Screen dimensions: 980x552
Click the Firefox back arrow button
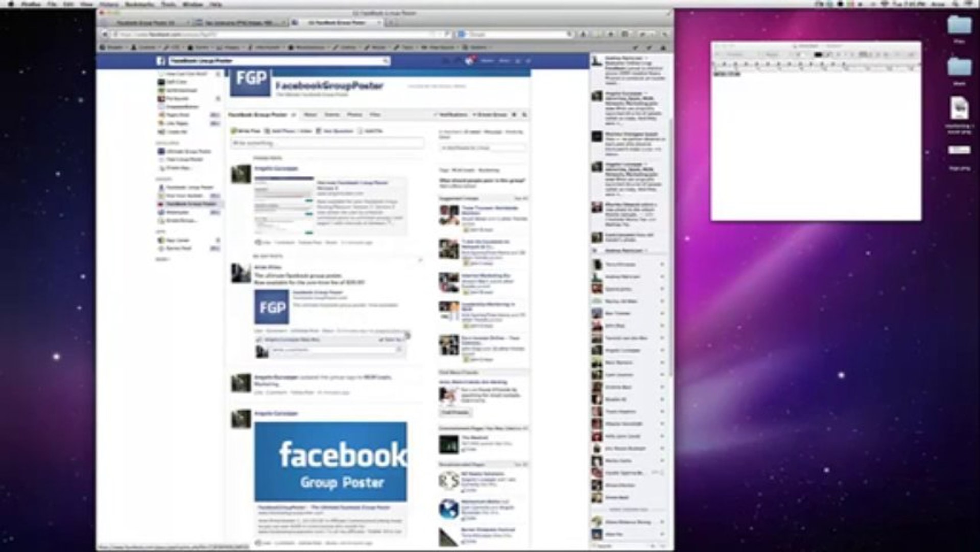pyautogui.click(x=105, y=34)
